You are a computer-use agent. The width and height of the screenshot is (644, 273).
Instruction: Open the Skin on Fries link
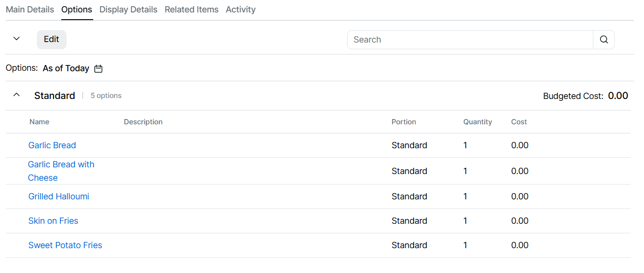(x=53, y=221)
